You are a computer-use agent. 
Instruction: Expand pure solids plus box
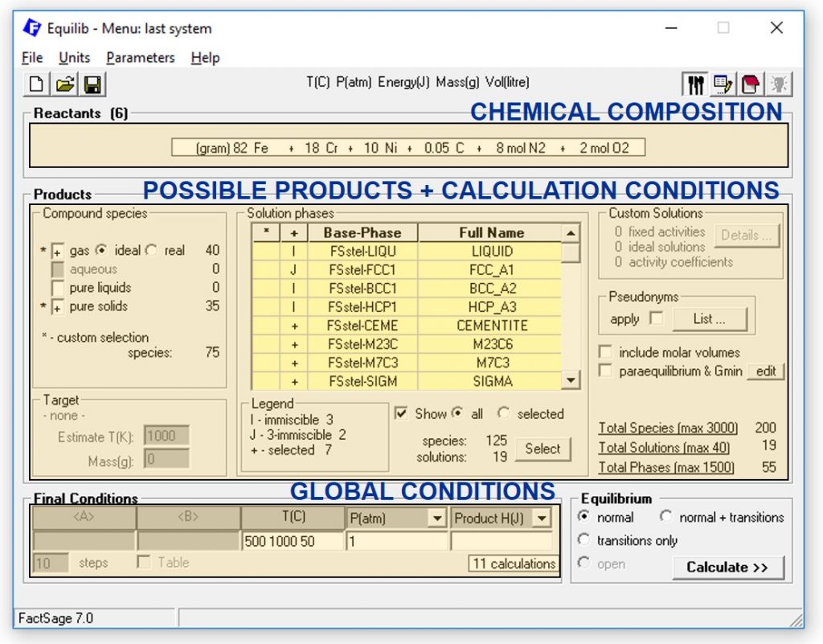[57, 307]
